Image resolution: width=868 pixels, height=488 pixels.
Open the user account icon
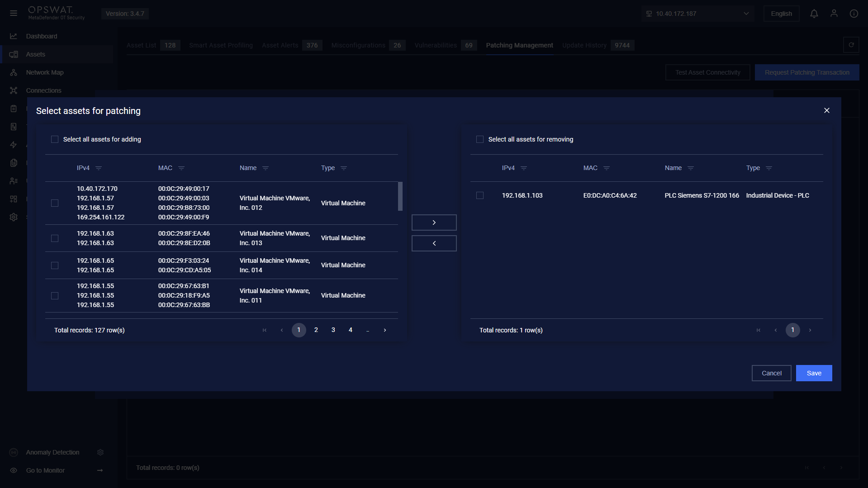[x=834, y=14]
